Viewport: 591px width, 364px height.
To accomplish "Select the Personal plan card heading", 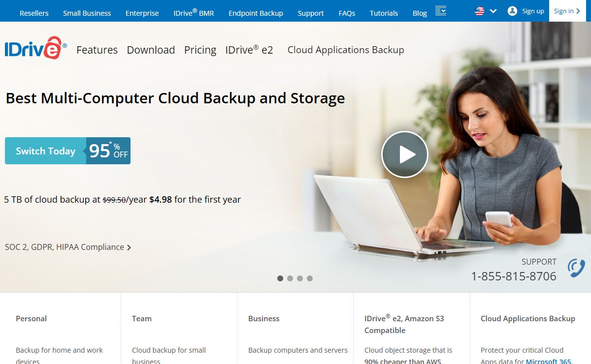I will 31,318.
